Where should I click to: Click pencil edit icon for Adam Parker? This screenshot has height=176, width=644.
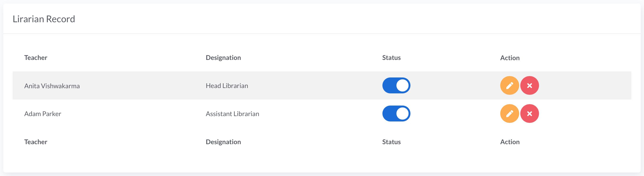[509, 114]
